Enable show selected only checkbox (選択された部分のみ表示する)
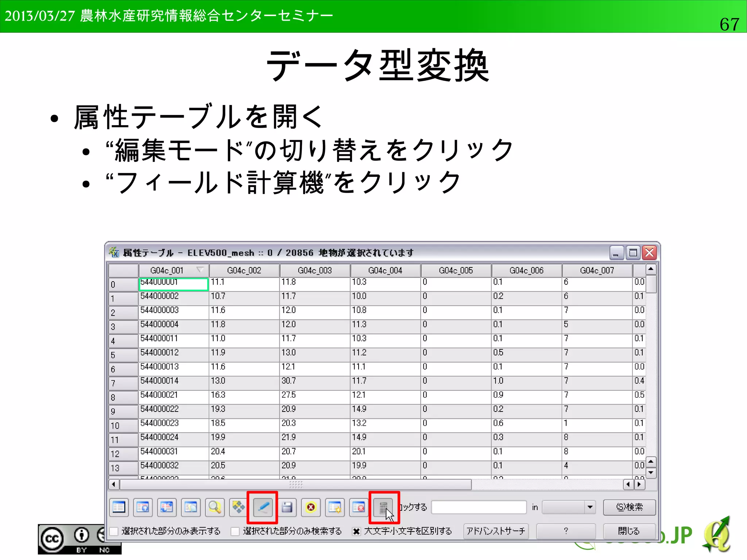747x560 pixels. coord(114,531)
